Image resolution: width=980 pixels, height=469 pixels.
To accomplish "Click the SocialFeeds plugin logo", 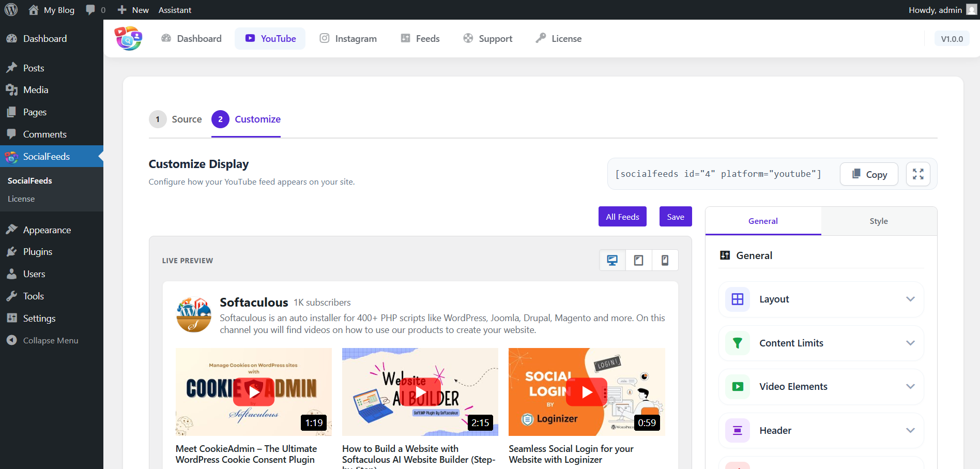I will coord(128,38).
